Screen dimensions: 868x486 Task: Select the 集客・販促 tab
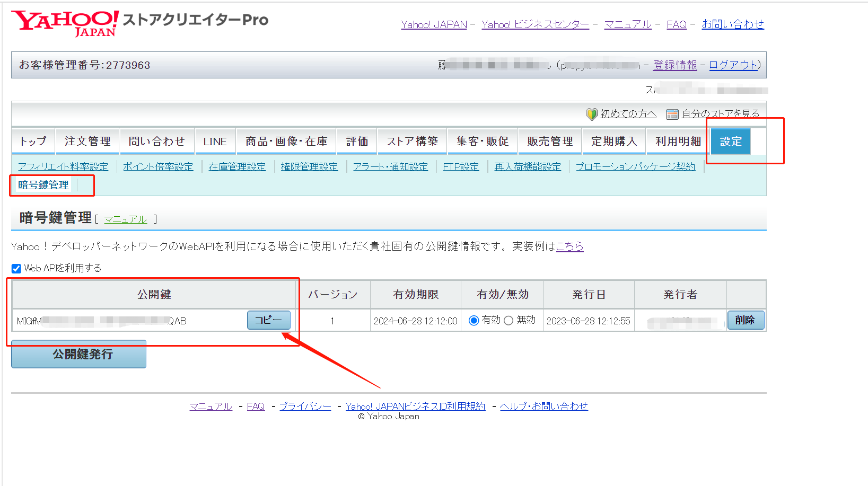[483, 141]
